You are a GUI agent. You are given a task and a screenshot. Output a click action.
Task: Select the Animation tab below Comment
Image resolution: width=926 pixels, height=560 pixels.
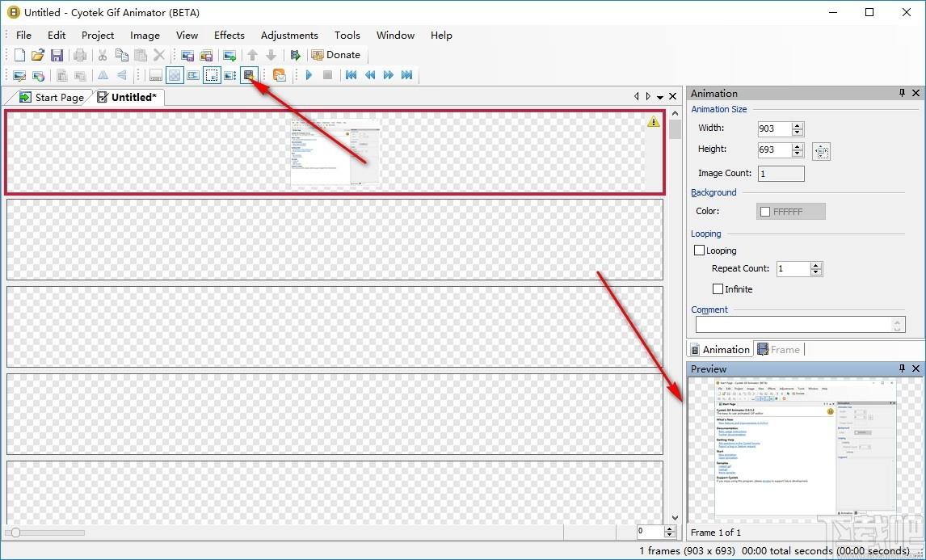point(720,350)
